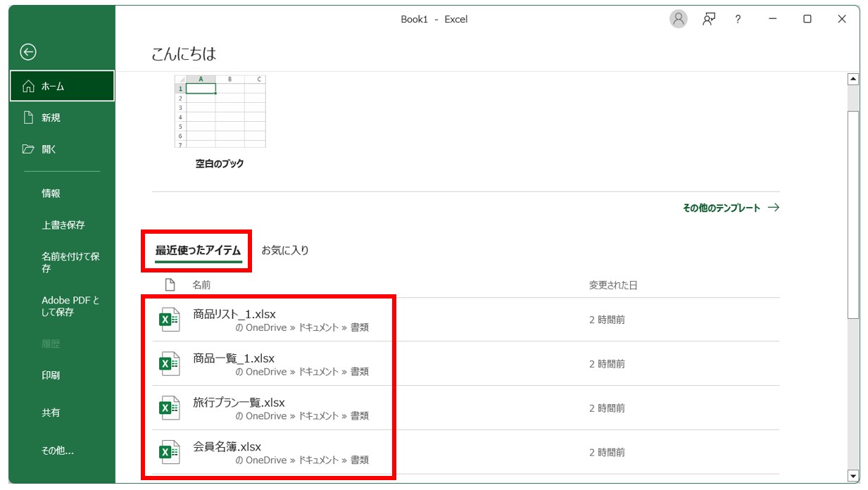
Task: Select the 最近使ったアイテム tab
Action: 199,249
